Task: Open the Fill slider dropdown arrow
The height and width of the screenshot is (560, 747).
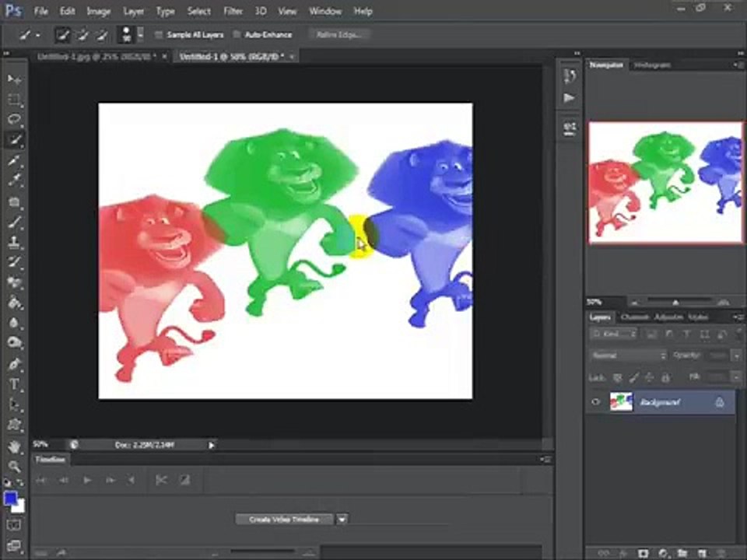Action: point(737,378)
